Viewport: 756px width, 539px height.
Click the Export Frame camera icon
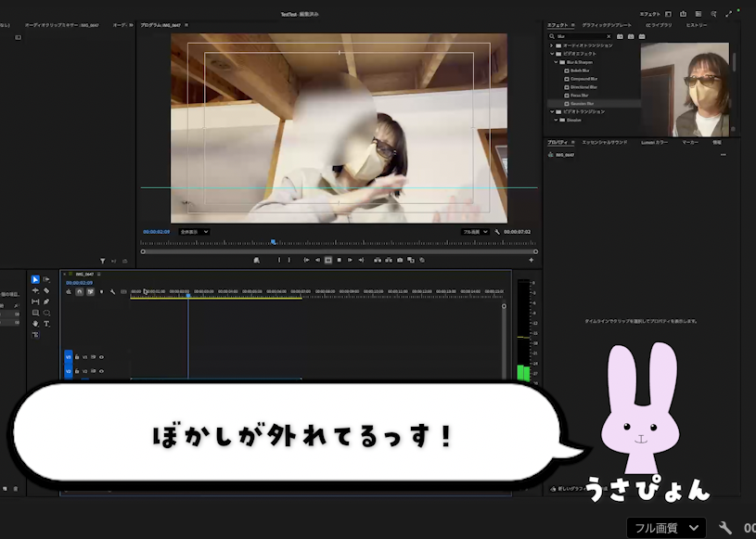click(x=400, y=260)
